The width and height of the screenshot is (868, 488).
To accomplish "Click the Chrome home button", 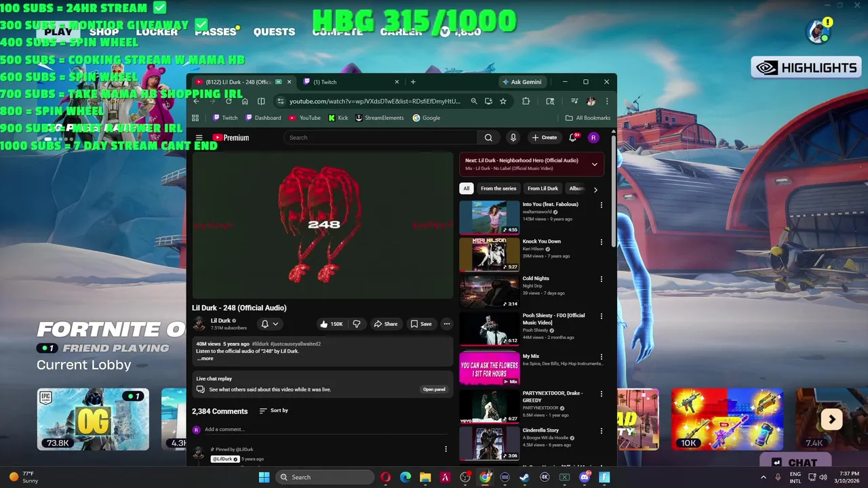I will (245, 101).
